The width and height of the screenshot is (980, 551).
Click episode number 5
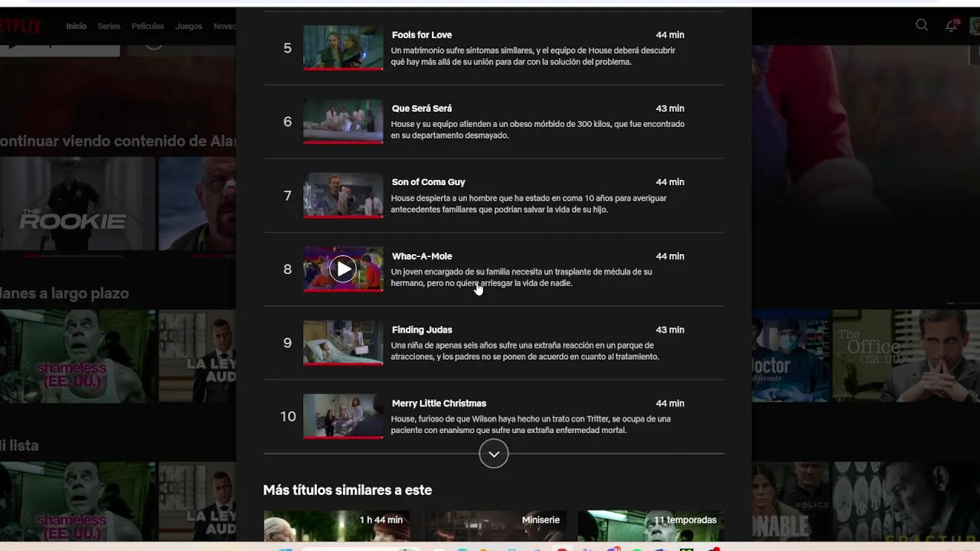[x=288, y=48]
